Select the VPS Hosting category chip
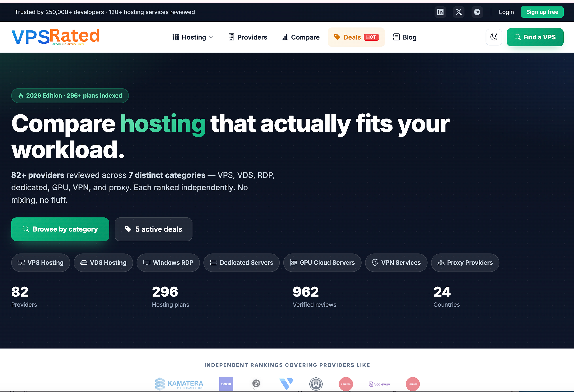 click(40, 263)
